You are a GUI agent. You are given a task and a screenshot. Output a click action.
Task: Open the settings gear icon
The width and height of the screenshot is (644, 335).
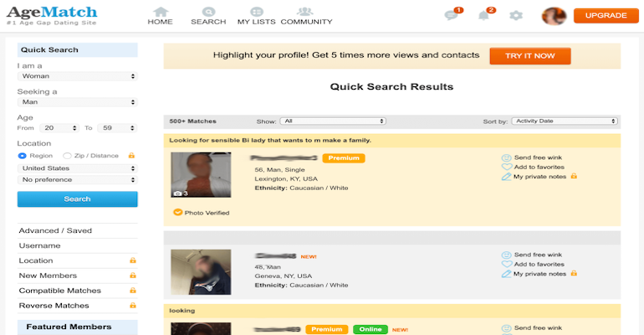click(x=516, y=15)
